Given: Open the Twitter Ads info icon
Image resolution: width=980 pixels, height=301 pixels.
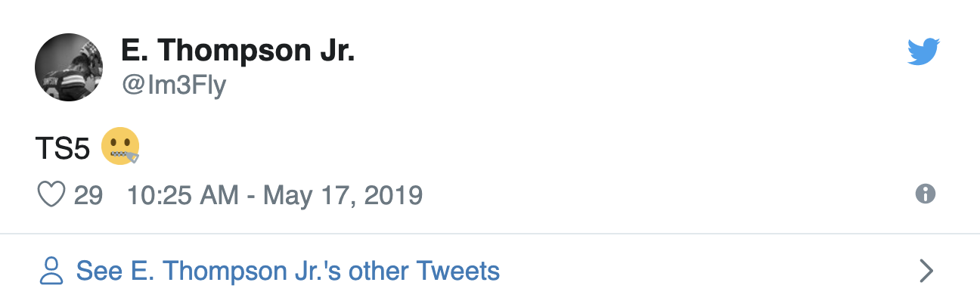Looking at the screenshot, I should click(x=926, y=194).
